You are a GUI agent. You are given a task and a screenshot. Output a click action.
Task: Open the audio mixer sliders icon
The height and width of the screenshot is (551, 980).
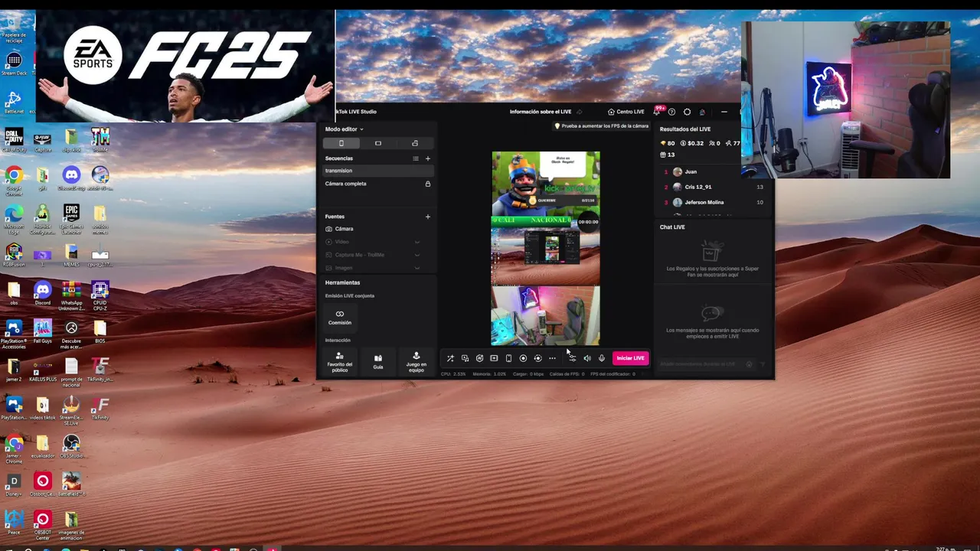click(573, 358)
